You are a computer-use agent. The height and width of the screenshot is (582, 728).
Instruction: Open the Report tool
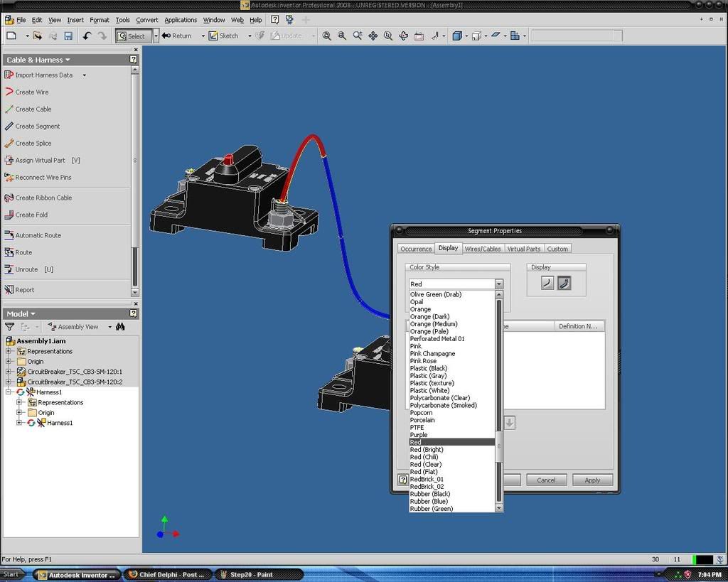19,290
